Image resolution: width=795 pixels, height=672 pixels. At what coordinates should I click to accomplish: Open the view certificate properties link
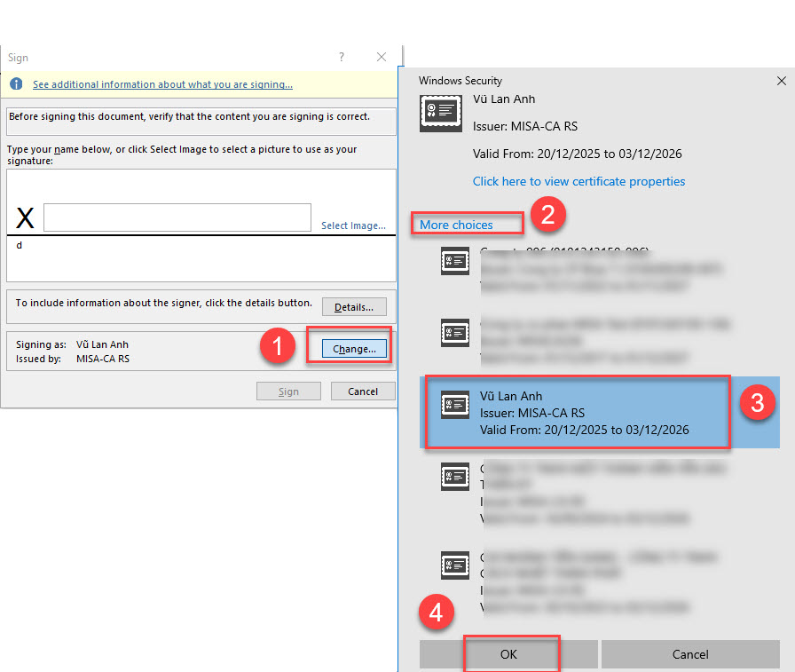tap(579, 181)
